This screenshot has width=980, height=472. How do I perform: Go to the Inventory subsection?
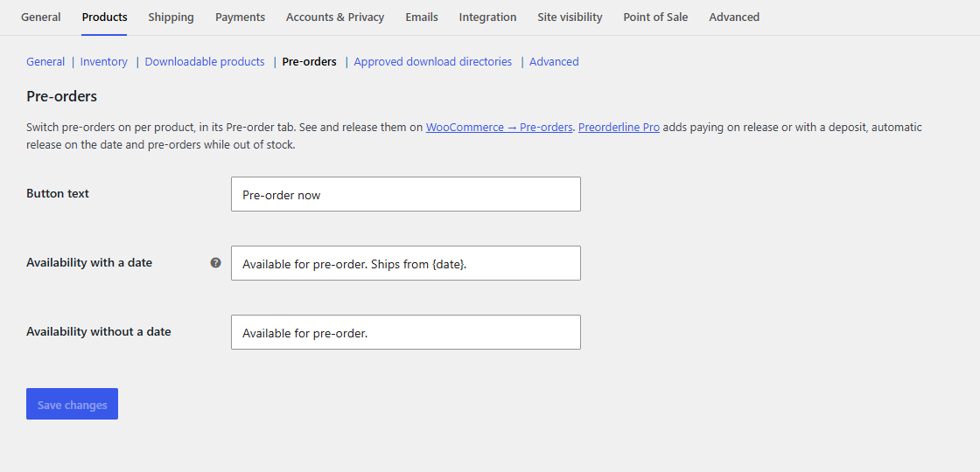pyautogui.click(x=104, y=62)
